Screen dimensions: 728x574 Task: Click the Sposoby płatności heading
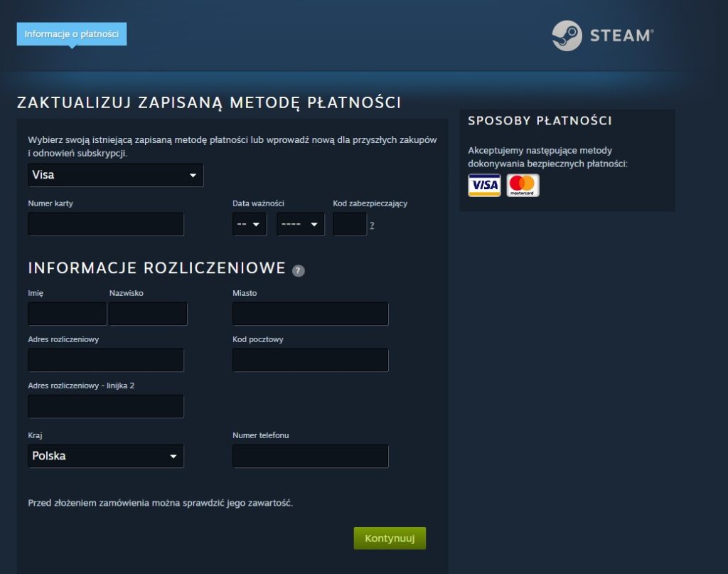tap(540, 121)
